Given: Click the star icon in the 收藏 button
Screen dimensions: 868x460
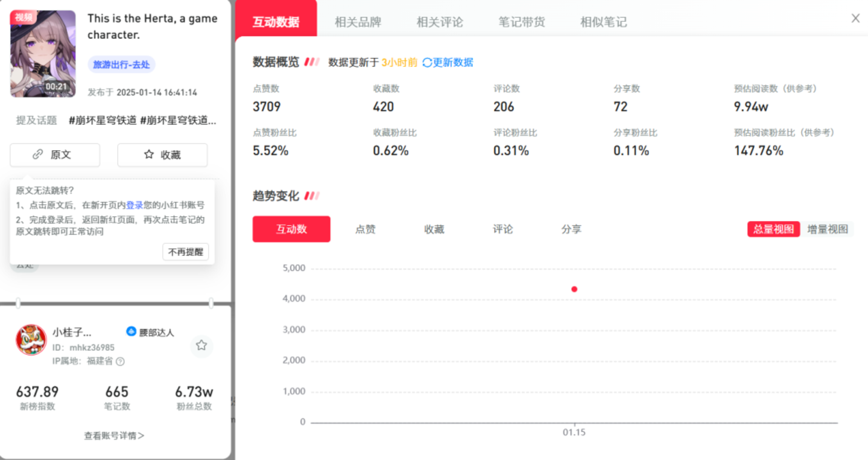Looking at the screenshot, I should coord(149,155).
